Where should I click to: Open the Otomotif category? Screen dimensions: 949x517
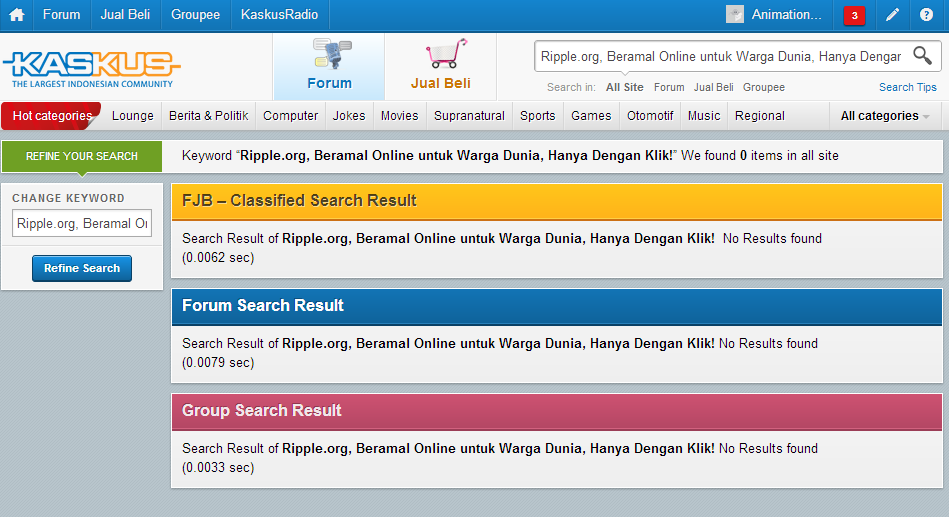coord(650,116)
